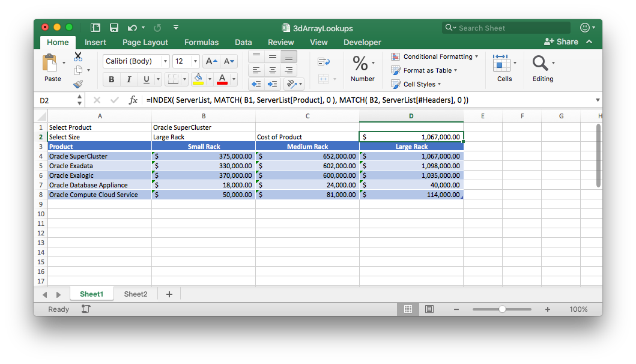
Task: Align text right
Action: click(289, 71)
